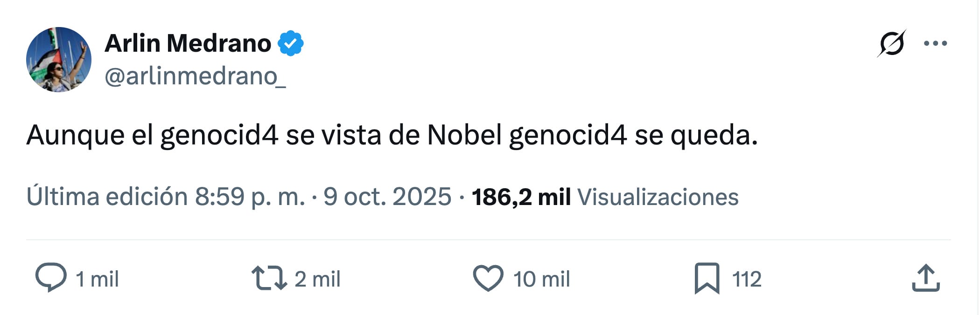Bookmark this post using bookmark icon
The height and width of the screenshot is (315, 980).
tap(707, 278)
